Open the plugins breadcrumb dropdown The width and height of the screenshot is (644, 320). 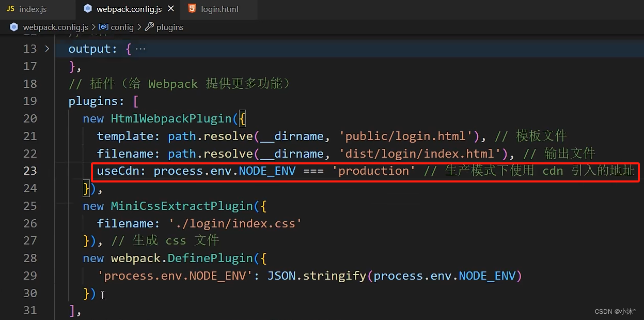click(169, 27)
